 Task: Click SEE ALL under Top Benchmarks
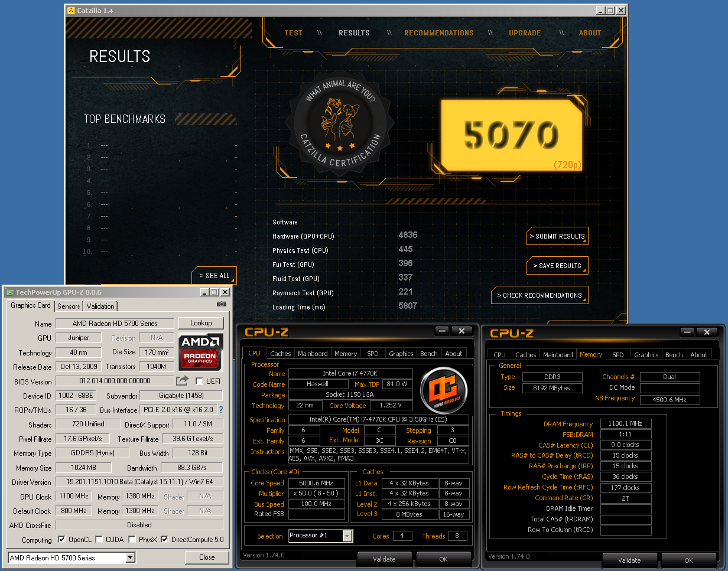click(214, 276)
